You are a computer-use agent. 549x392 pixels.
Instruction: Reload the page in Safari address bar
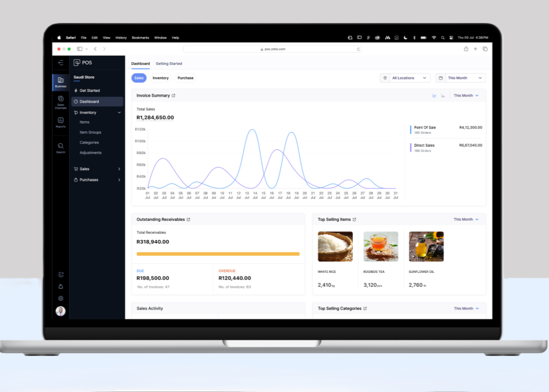point(358,49)
